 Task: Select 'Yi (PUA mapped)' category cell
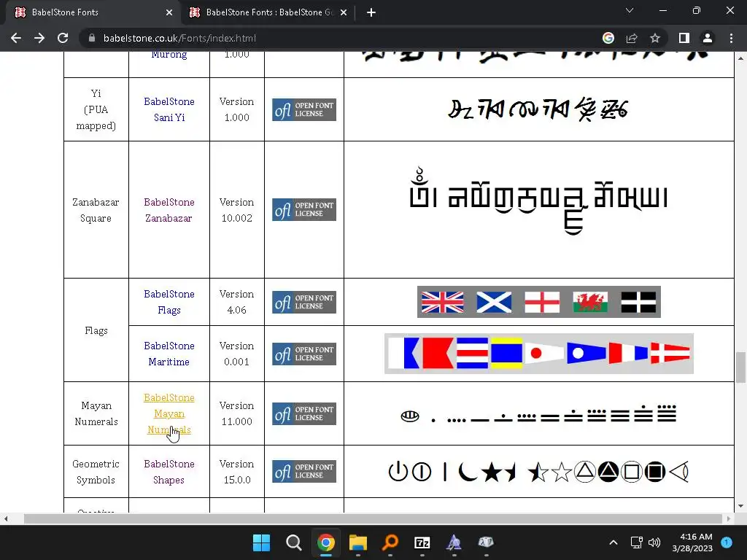click(96, 109)
